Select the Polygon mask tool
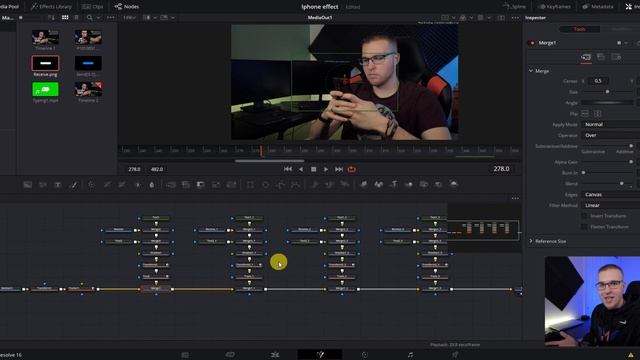This screenshot has height=360, width=640. click(x=280, y=185)
